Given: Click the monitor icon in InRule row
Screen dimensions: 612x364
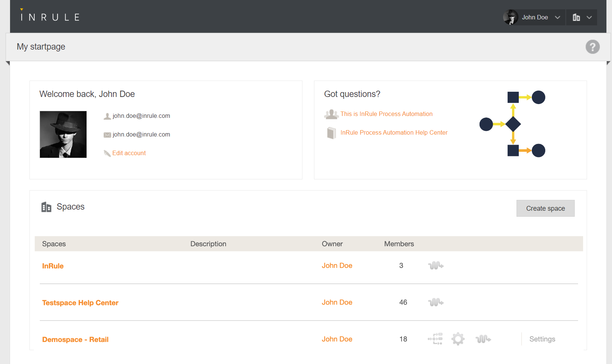Looking at the screenshot, I should click(436, 266).
